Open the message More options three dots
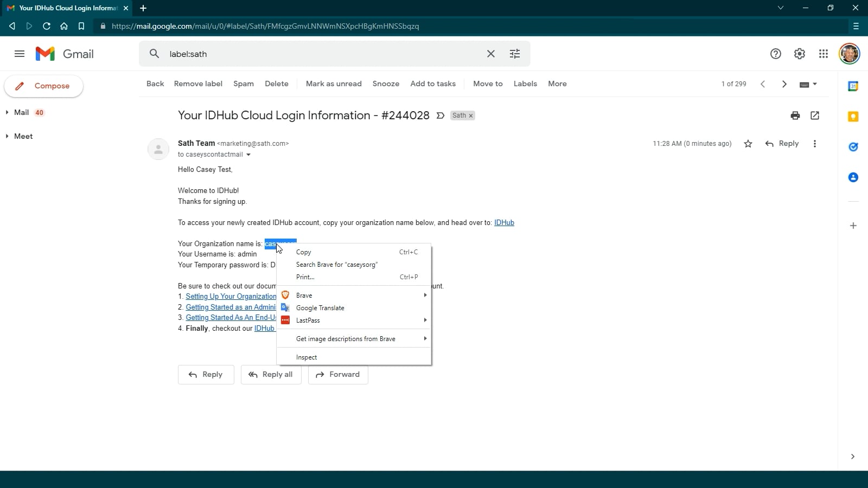The image size is (868, 488). 815,144
